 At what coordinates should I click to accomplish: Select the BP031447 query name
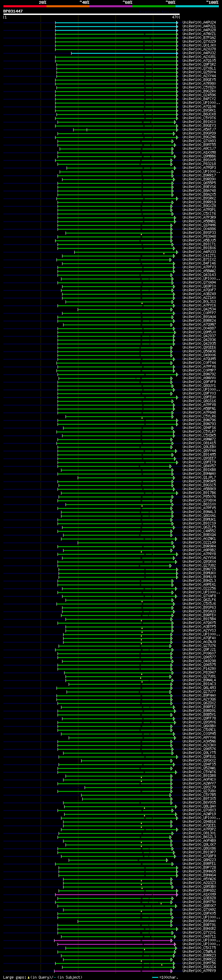coord(13,11)
